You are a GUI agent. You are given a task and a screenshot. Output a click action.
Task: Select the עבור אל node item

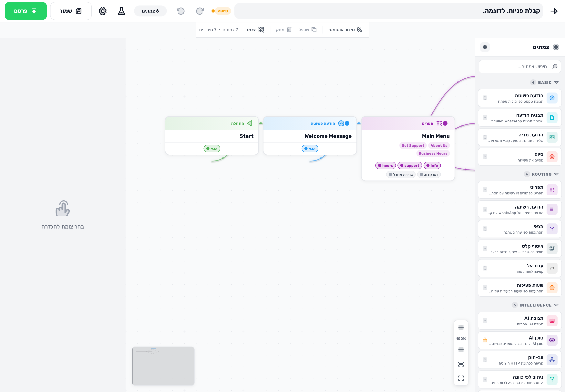[520, 268]
